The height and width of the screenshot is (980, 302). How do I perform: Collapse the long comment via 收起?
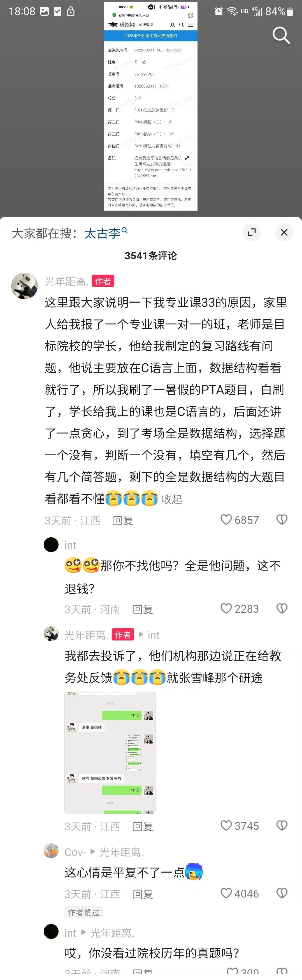172,499
